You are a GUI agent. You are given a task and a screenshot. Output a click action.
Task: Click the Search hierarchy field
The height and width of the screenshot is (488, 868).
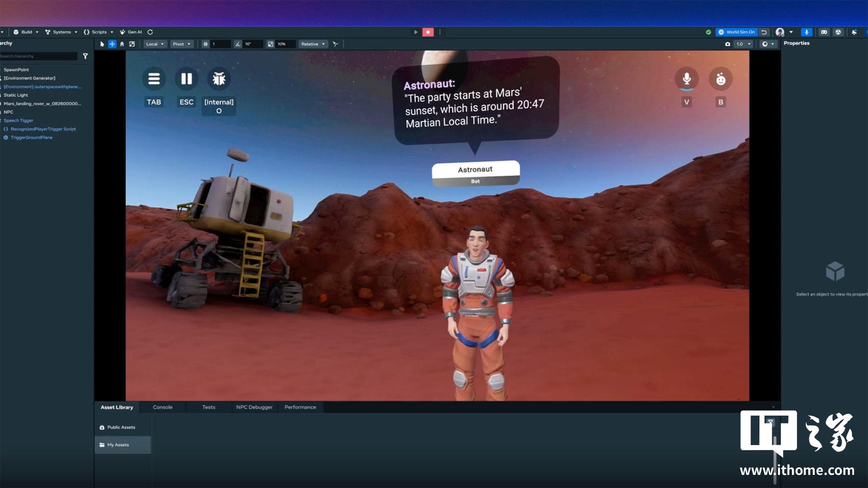[38, 56]
